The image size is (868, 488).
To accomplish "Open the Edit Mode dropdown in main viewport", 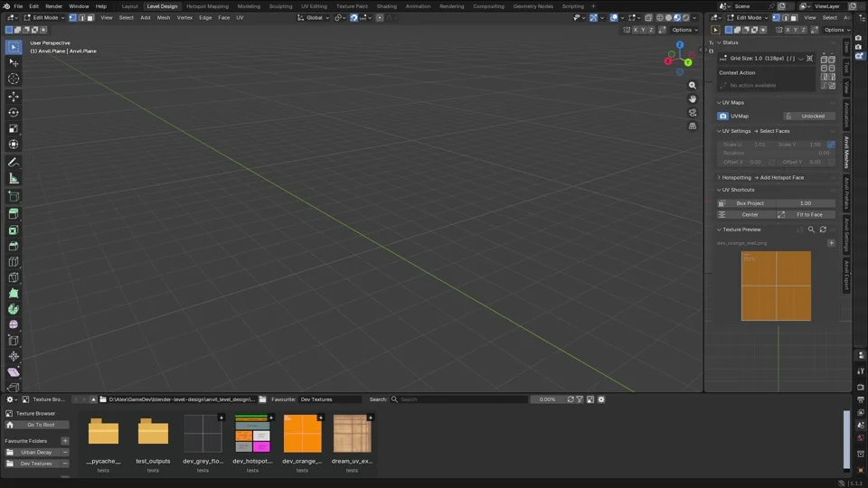I will pos(43,18).
